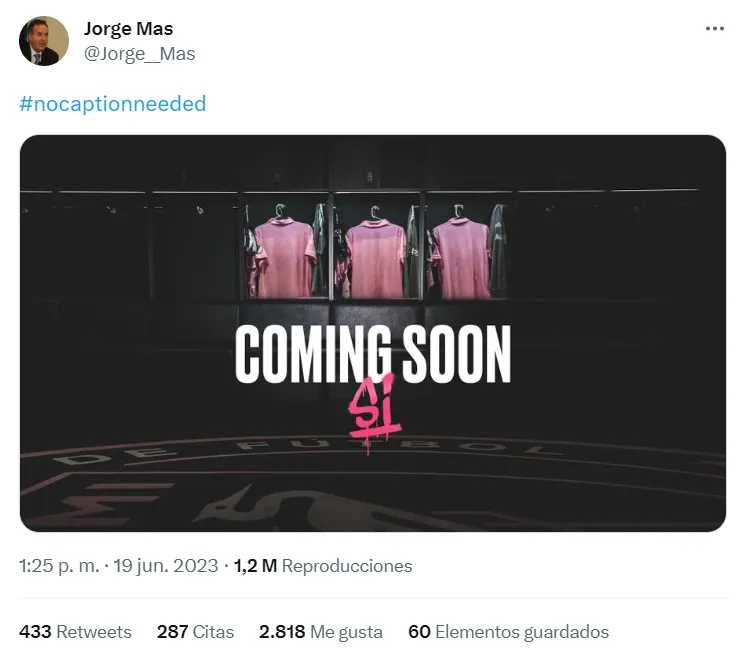Open Jorge Mas profile picture
744x649 pixels.
click(44, 41)
